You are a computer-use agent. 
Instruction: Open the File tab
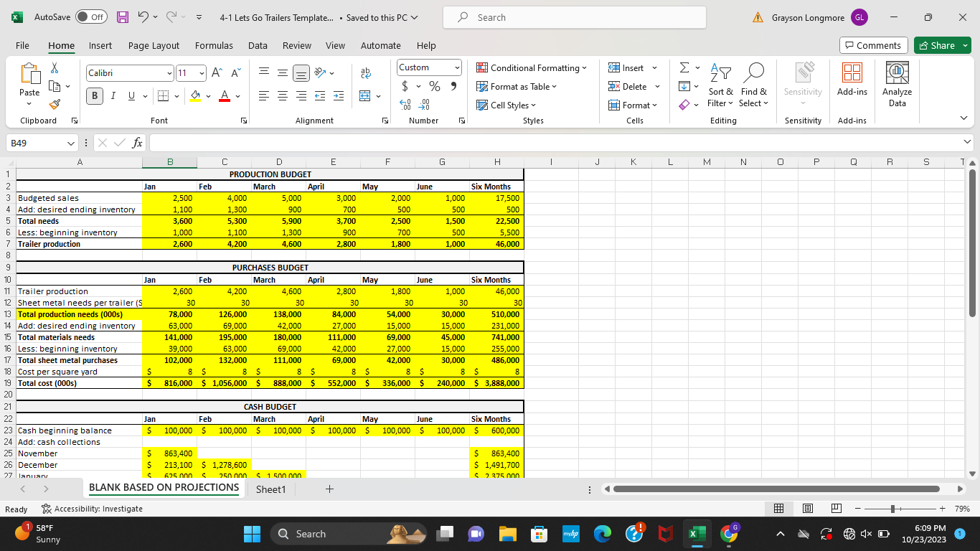pyautogui.click(x=23, y=45)
